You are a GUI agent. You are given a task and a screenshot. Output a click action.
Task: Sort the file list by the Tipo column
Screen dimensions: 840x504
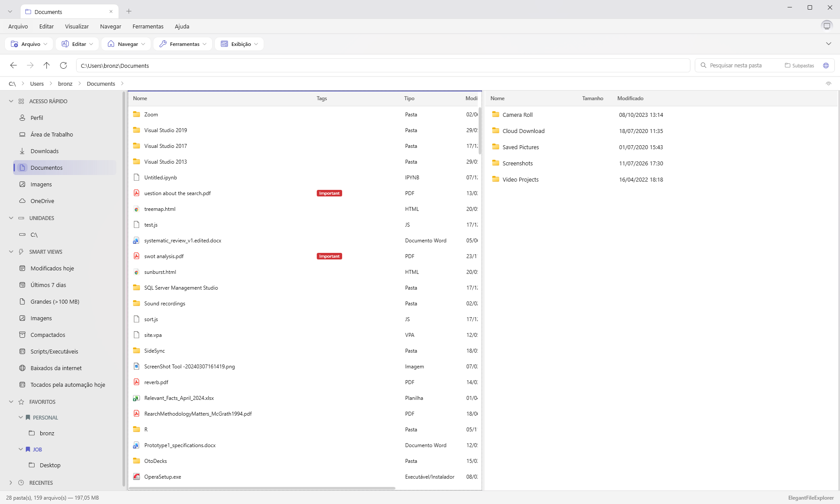point(409,98)
